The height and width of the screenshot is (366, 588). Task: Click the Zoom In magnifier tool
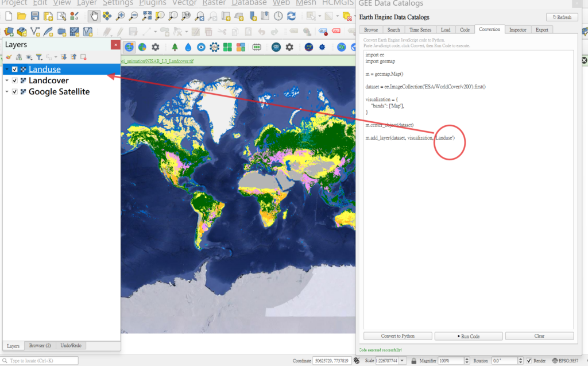(x=120, y=16)
